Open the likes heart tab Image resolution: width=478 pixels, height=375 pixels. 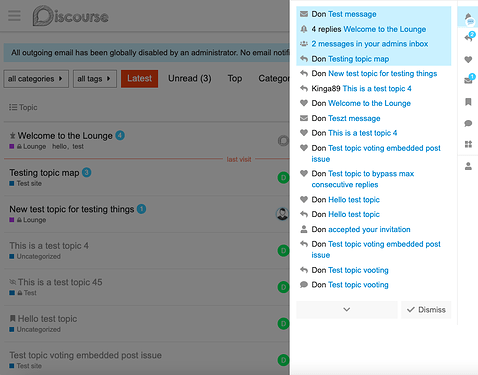coord(468,60)
